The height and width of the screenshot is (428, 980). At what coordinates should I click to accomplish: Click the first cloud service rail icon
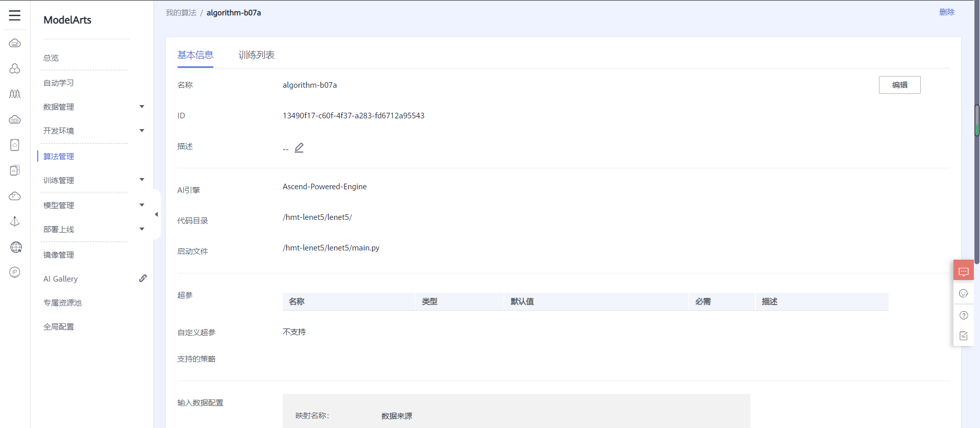pos(15,43)
